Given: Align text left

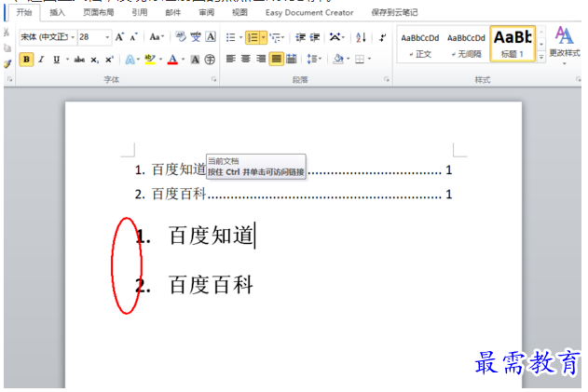Looking at the screenshot, I should tap(230, 59).
